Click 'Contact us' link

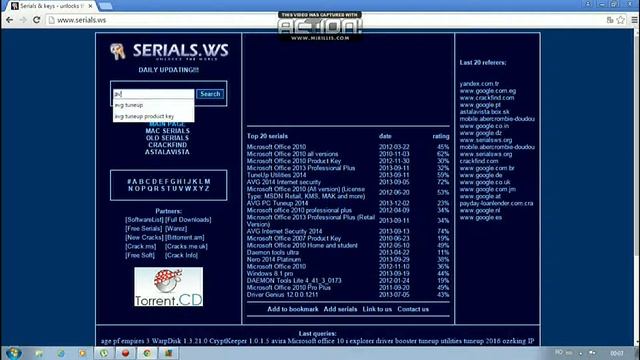[x=413, y=309]
